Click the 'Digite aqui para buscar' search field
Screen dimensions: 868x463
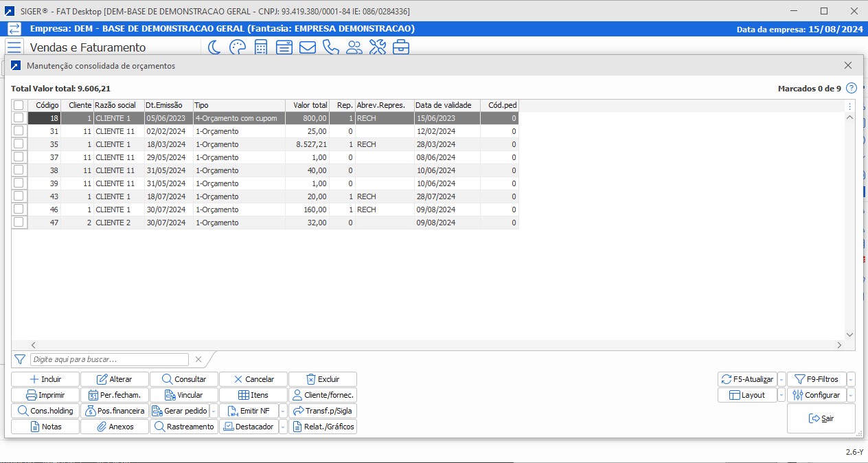(109, 359)
